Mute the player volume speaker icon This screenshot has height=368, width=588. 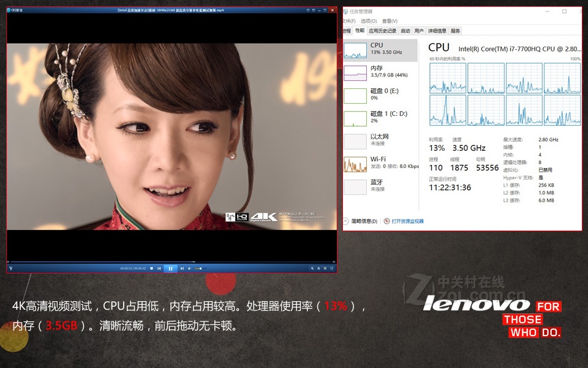pos(190,268)
